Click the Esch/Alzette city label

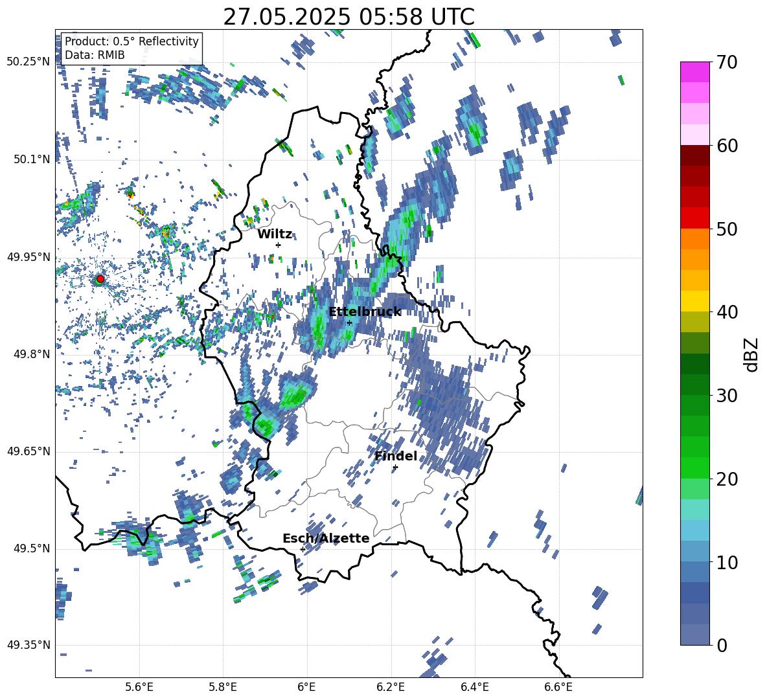point(326,538)
